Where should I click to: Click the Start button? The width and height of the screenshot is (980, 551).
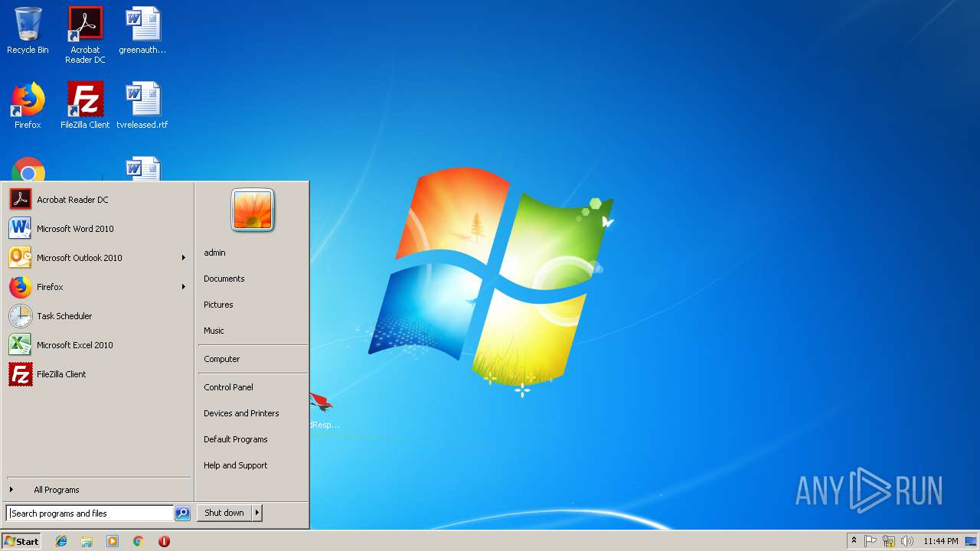point(21,541)
